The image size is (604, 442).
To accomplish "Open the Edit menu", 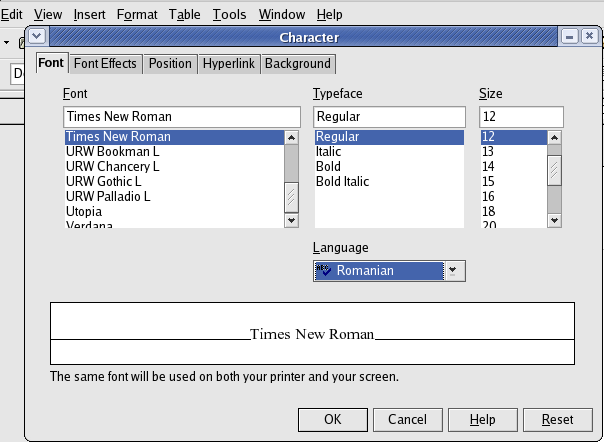I will tap(11, 15).
